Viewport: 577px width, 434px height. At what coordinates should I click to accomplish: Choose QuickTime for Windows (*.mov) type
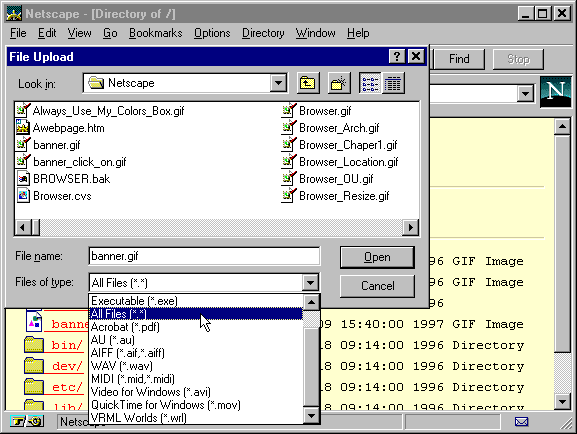point(196,405)
